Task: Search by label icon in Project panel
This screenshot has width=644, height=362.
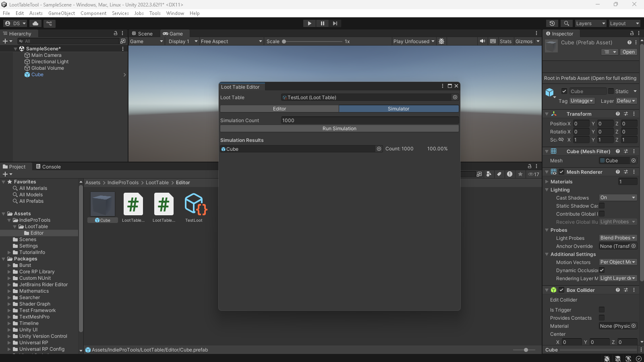Action: tap(499, 174)
